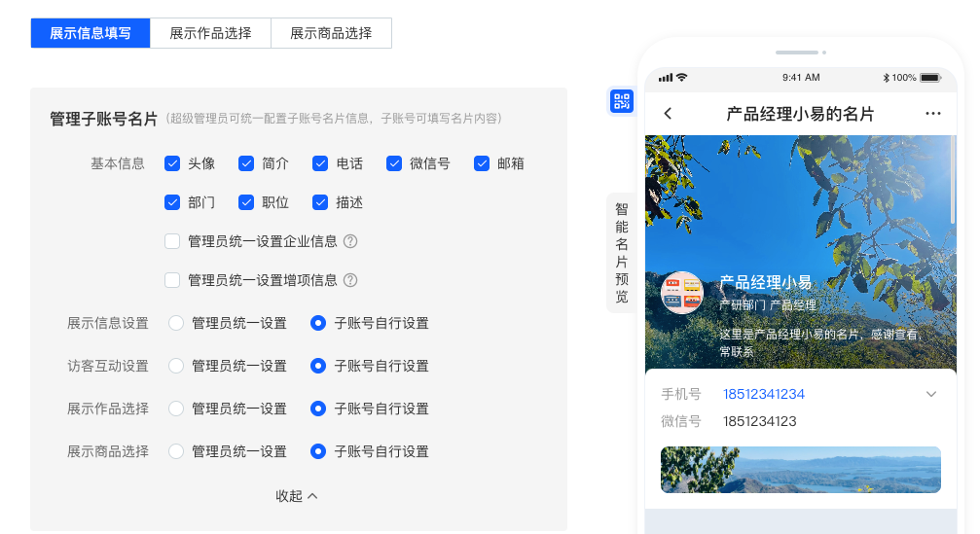The image size is (980, 534).
Task: Uncheck the 微信号 checkbox
Action: click(x=394, y=163)
